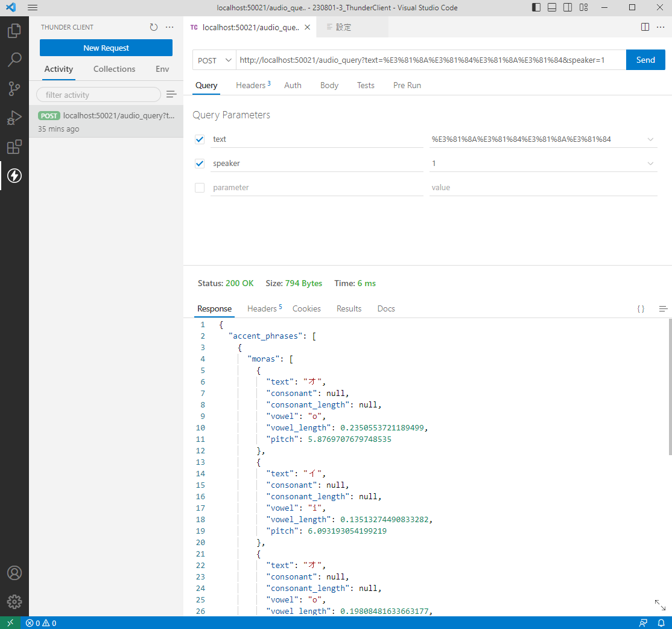Click the feedback icon in status bar
Viewport: 672px width, 629px height.
pyautogui.click(x=643, y=623)
